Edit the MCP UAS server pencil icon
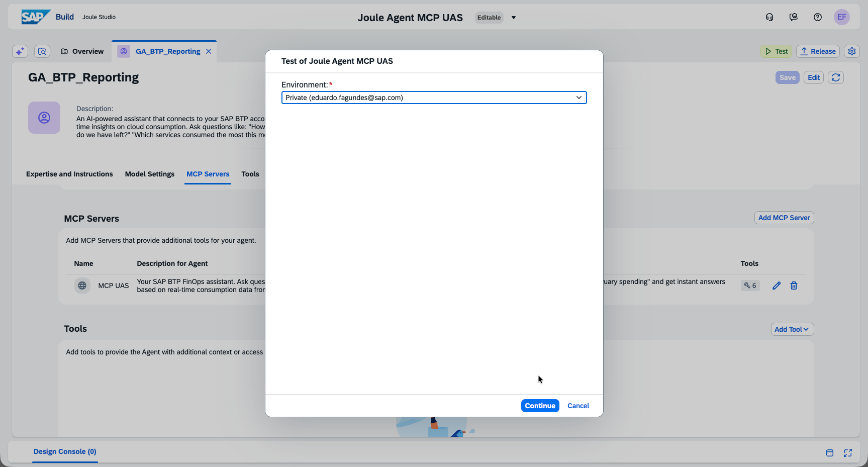Image resolution: width=868 pixels, height=467 pixels. point(777,286)
